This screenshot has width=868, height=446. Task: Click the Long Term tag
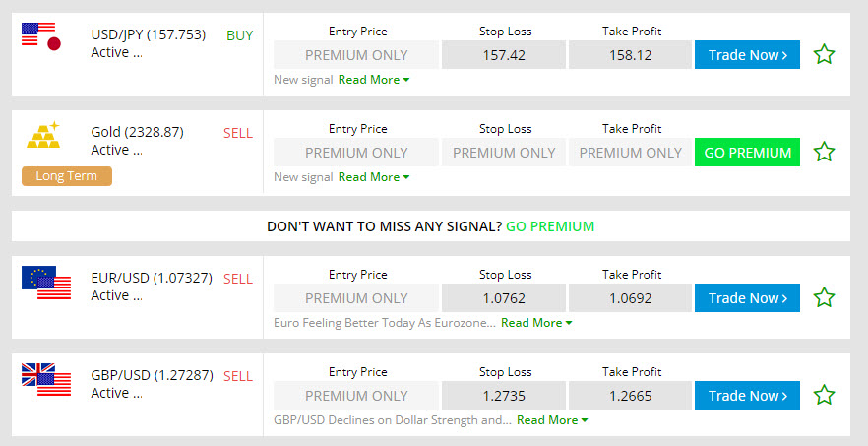[67, 176]
